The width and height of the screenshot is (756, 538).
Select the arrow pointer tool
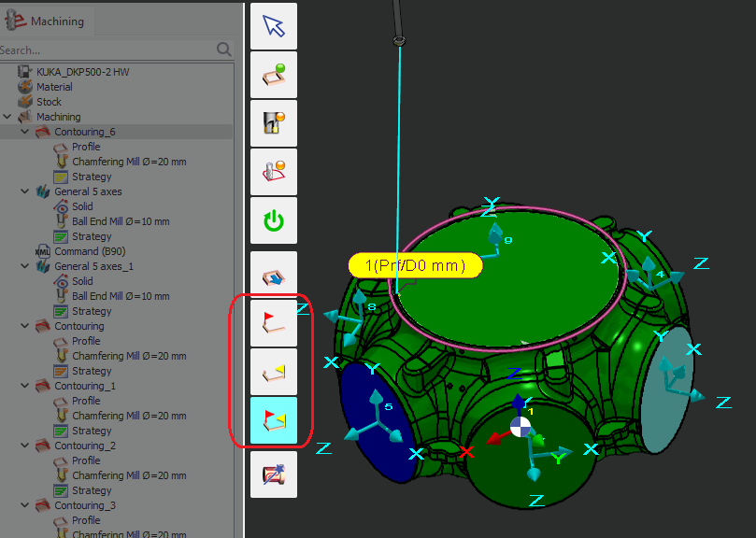click(x=274, y=26)
